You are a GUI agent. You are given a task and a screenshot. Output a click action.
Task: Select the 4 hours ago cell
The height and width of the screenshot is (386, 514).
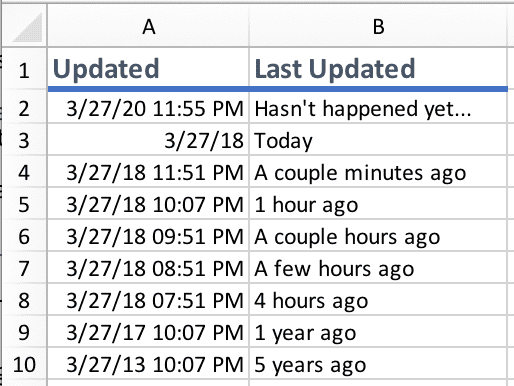[378, 300]
